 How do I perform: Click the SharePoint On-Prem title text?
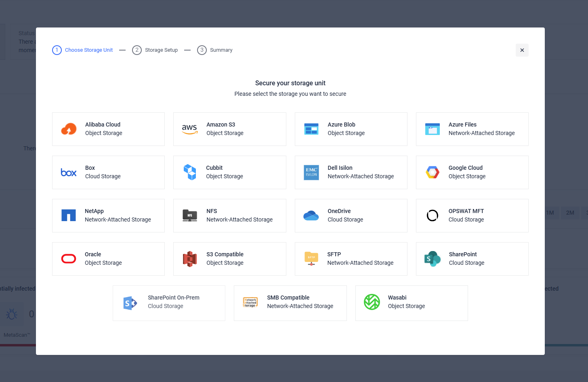pyautogui.click(x=174, y=298)
